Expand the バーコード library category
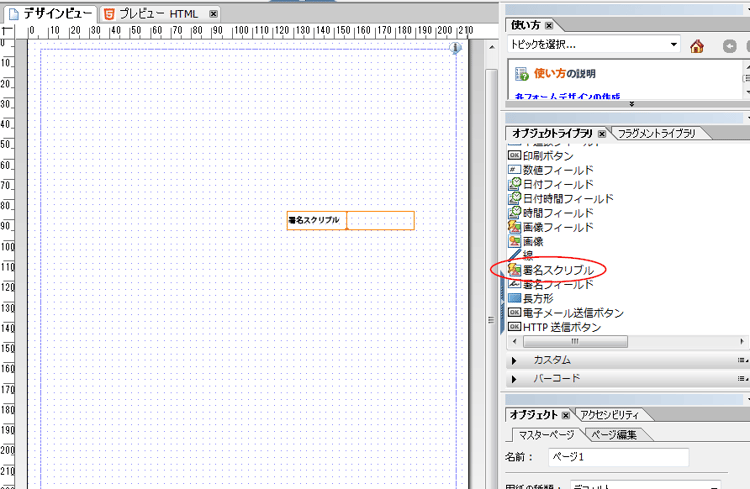Viewport: 750px width, 489px height. pos(514,379)
